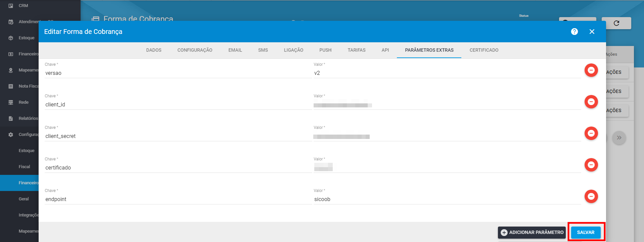Edit the endpoint key field
Image resolution: width=644 pixels, height=242 pixels.
pyautogui.click(x=178, y=199)
